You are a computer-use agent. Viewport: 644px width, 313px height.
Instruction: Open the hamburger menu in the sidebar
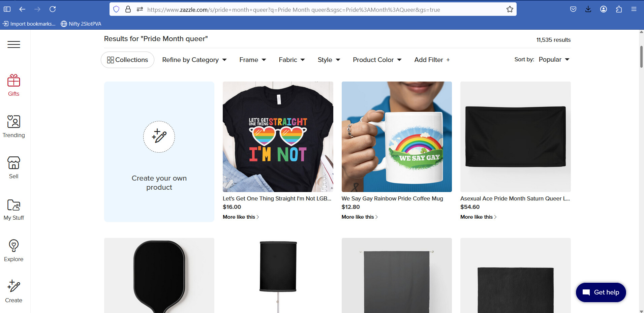click(x=14, y=44)
